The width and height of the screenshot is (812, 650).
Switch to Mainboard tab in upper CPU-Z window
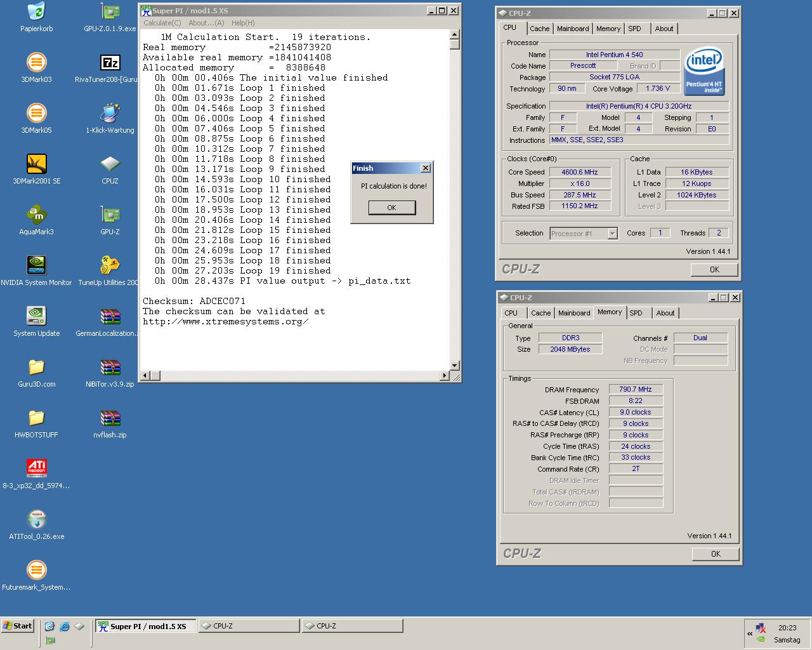pyautogui.click(x=573, y=29)
